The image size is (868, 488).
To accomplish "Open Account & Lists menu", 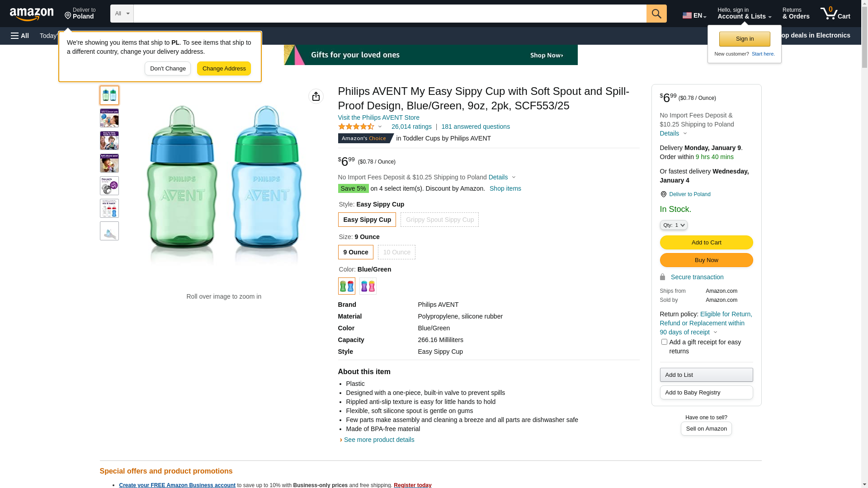I will 744,14.
